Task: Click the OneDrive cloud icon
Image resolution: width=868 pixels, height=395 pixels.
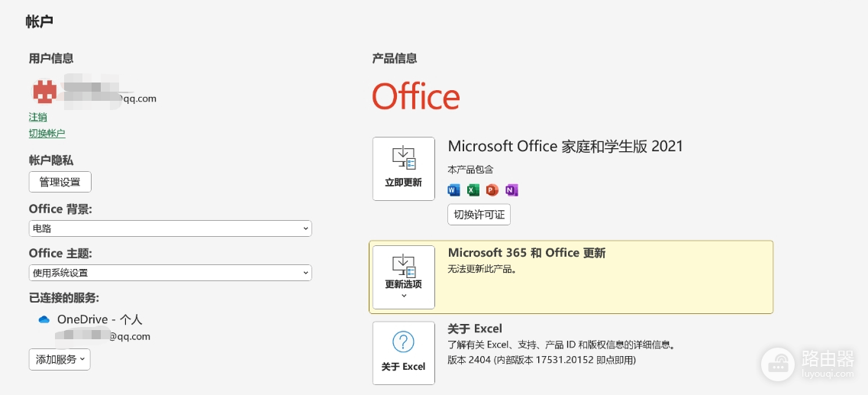Action: tap(44, 319)
